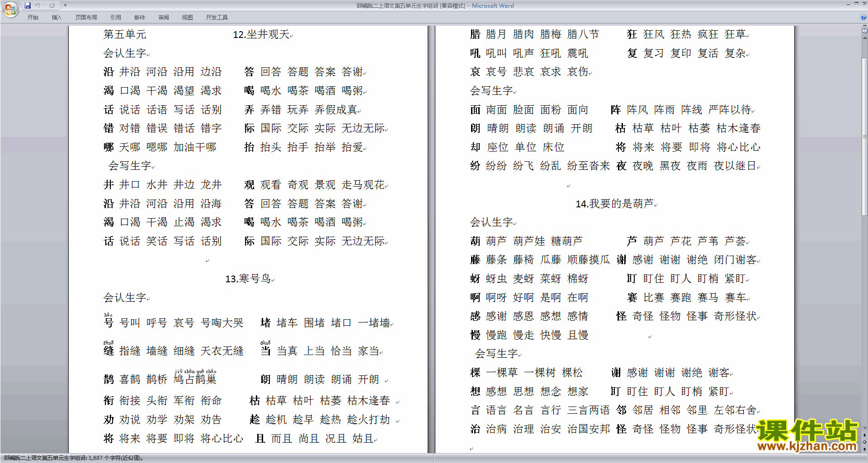This screenshot has width=868, height=463.
Task: Click the text 第五单元
Action: point(125,35)
